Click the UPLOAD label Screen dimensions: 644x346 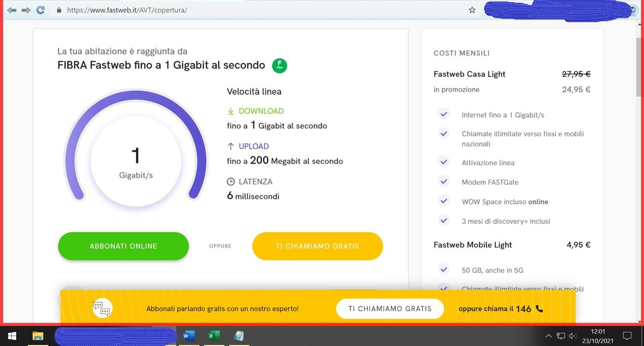pyautogui.click(x=253, y=146)
